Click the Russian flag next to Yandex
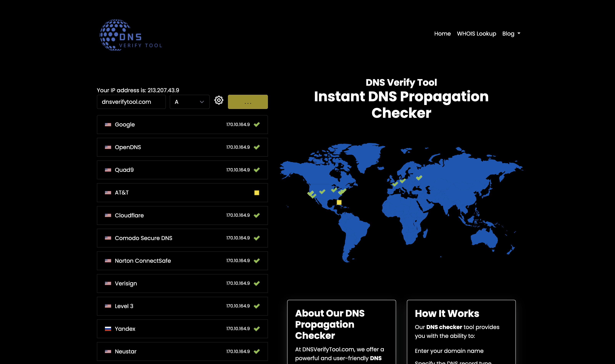 point(108,329)
